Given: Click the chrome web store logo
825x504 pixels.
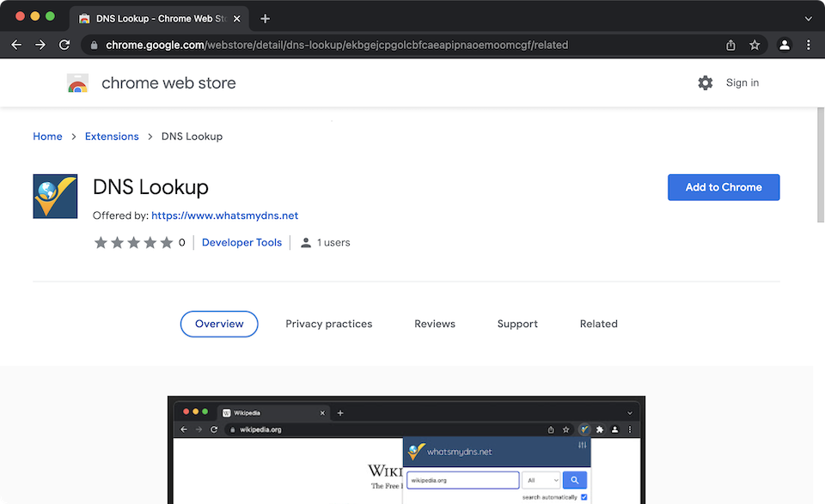Looking at the screenshot, I should pos(78,83).
